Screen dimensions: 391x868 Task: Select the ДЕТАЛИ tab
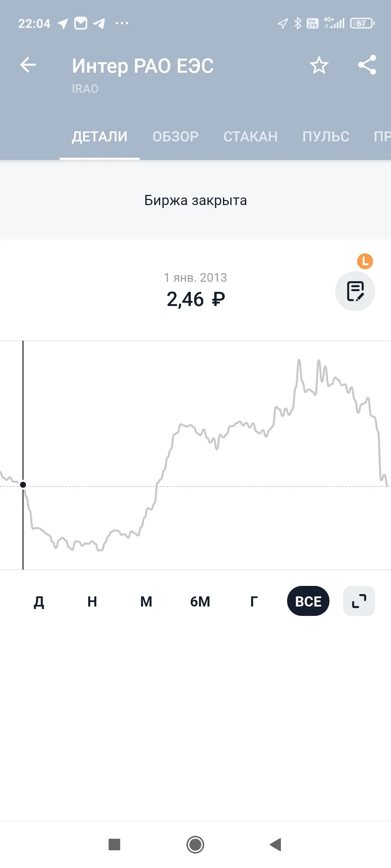click(100, 137)
